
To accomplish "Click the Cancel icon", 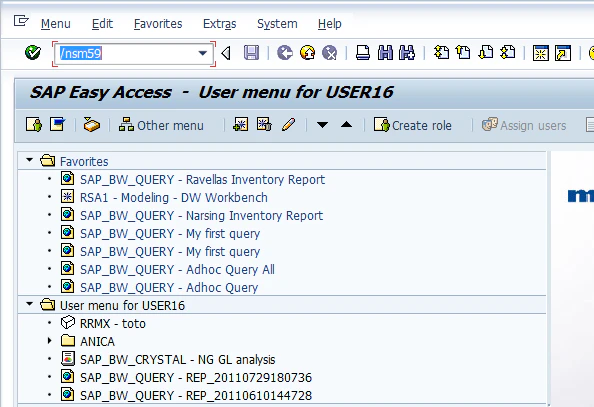I will [330, 53].
